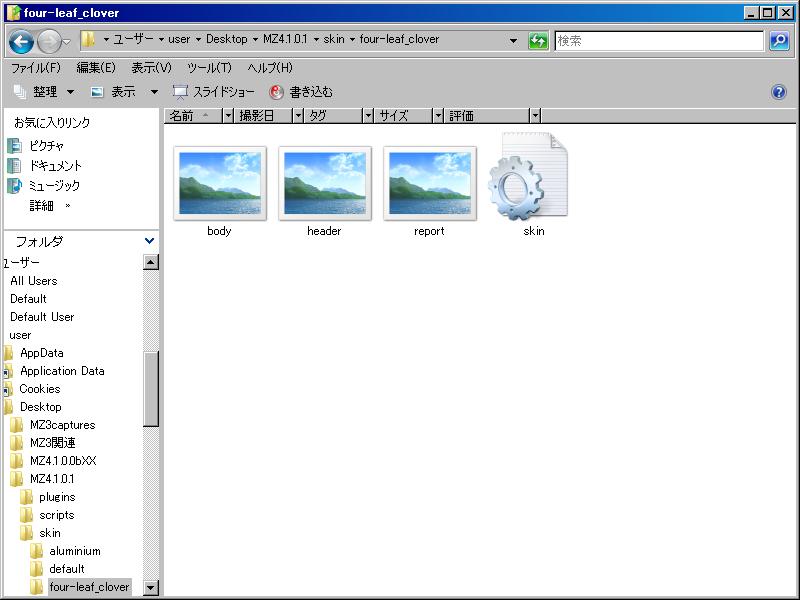
Task: Select the aluminium folder in tree
Action: pyautogui.click(x=74, y=551)
